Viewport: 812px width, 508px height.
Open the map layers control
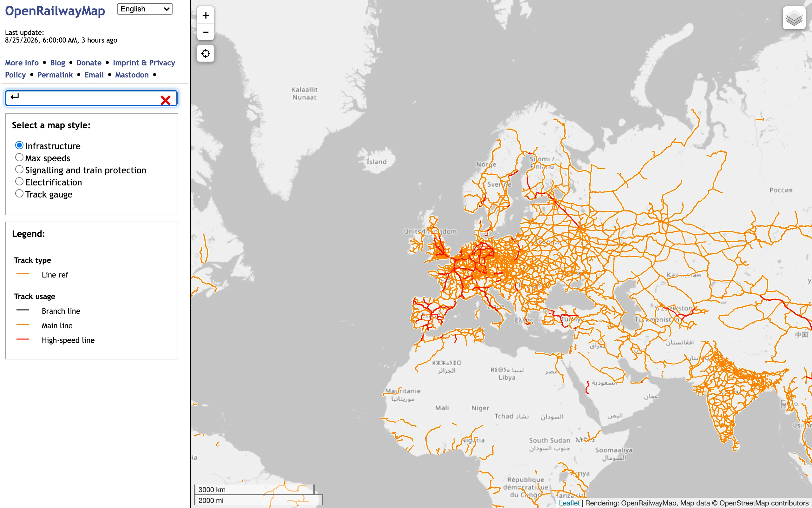click(794, 18)
